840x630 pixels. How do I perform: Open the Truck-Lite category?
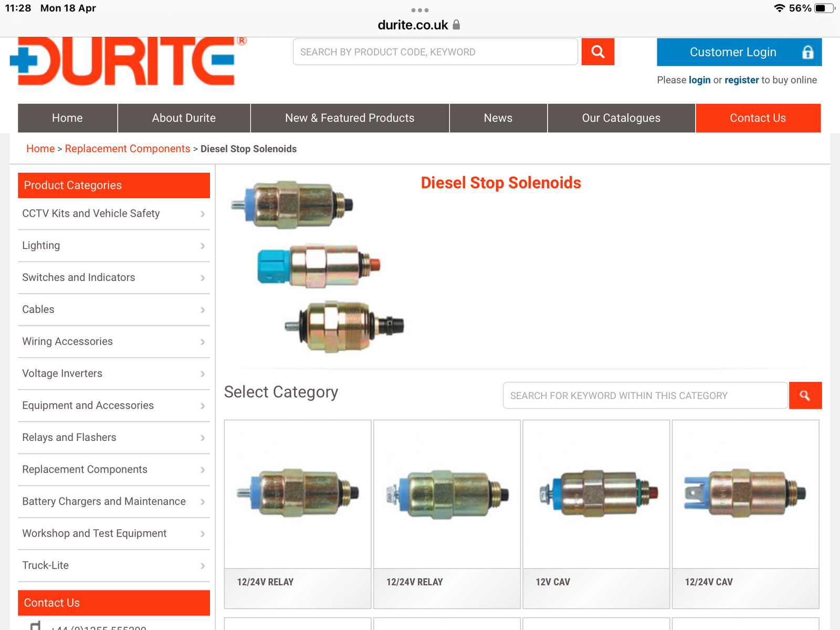(x=114, y=565)
